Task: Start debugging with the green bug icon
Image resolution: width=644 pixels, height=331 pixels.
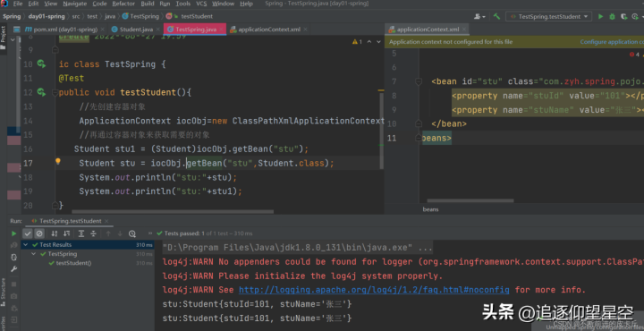Action: point(612,16)
